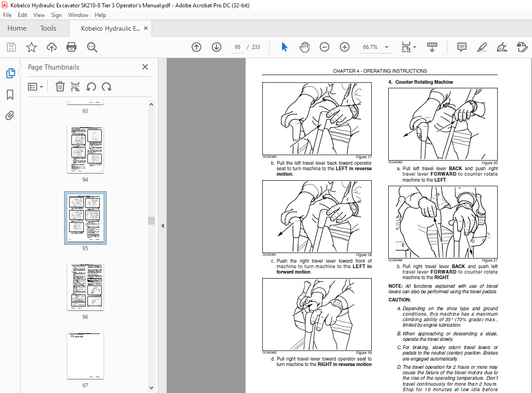Viewport: 532px width, 393px height.
Task: Rotate page counterclockwise
Action: pyautogui.click(x=91, y=87)
